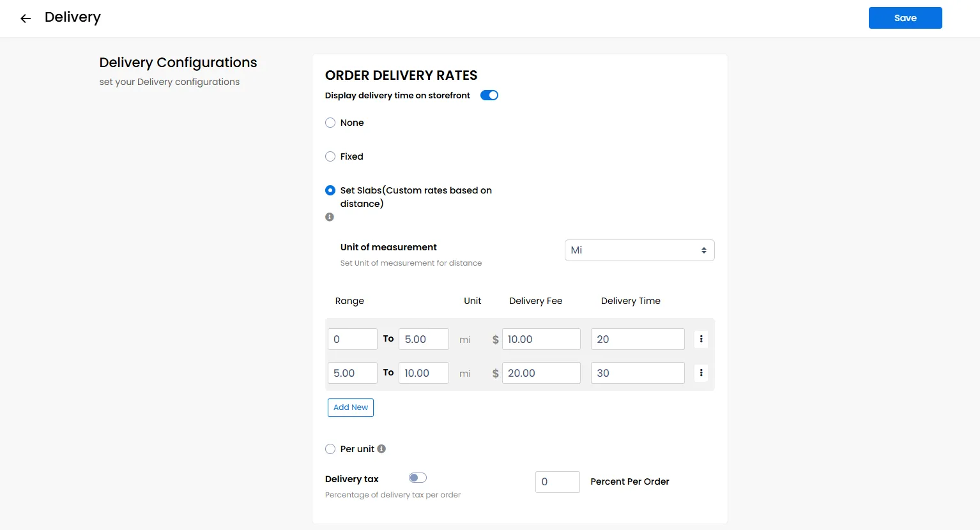Save the delivery configuration
The width and height of the screenshot is (980, 530).
coord(905,18)
